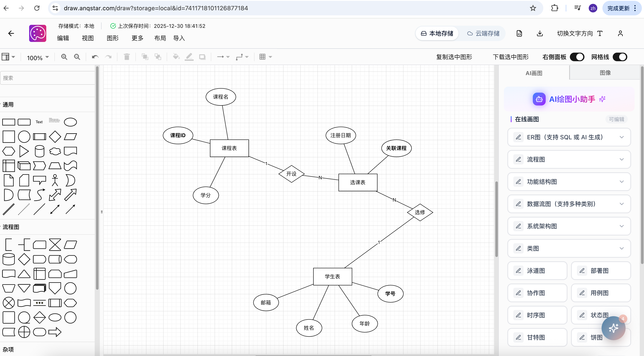The image size is (644, 356).
Task: Select the cloud shape in General palette
Action: (55, 151)
